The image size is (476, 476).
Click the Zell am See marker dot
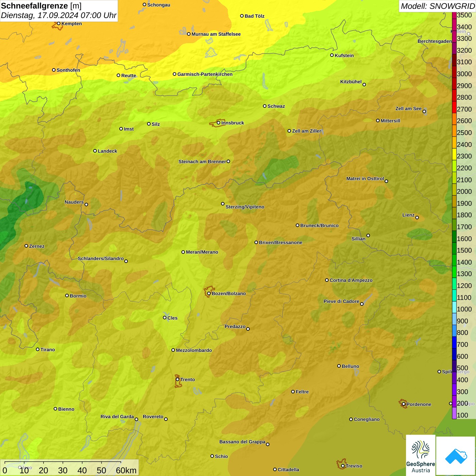424,111
